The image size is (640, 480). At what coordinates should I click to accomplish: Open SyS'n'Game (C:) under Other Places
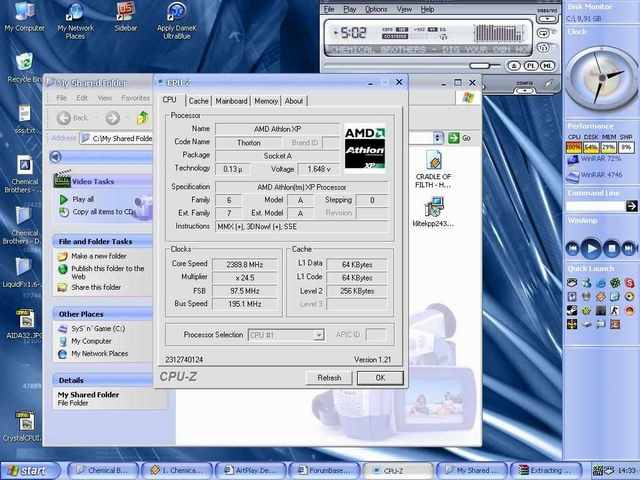92,328
